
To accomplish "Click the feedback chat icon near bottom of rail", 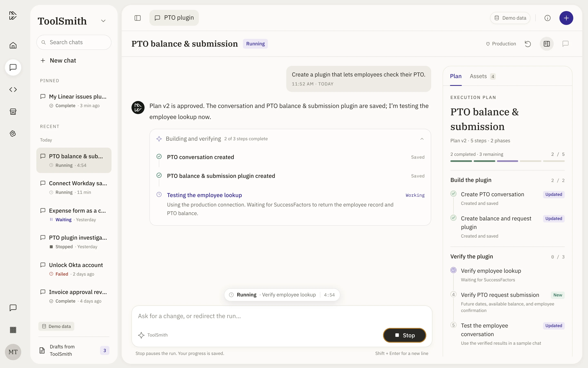I will click(13, 308).
